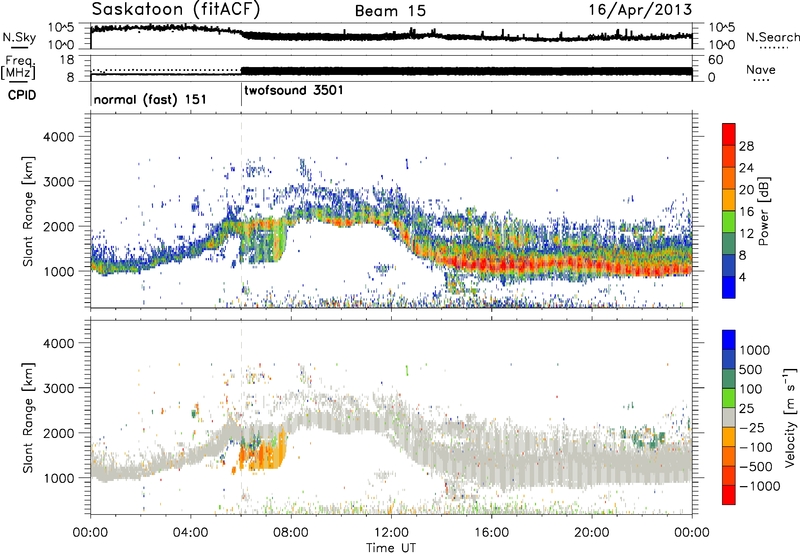
Task: Click the 'Nave' legend label
Action: [761, 69]
